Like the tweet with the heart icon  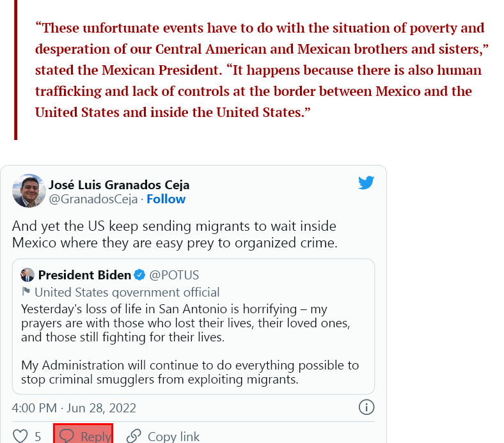[20, 436]
